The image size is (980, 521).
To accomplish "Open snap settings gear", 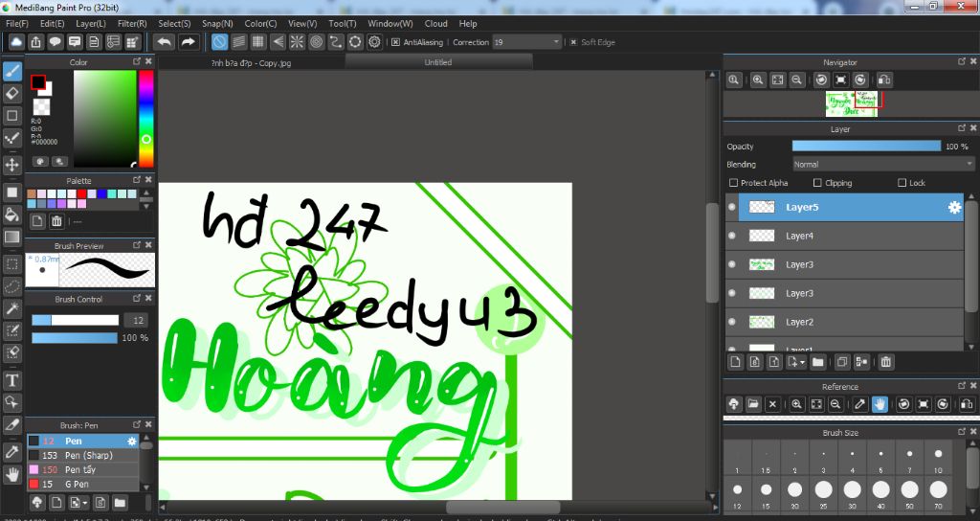I will tap(374, 42).
